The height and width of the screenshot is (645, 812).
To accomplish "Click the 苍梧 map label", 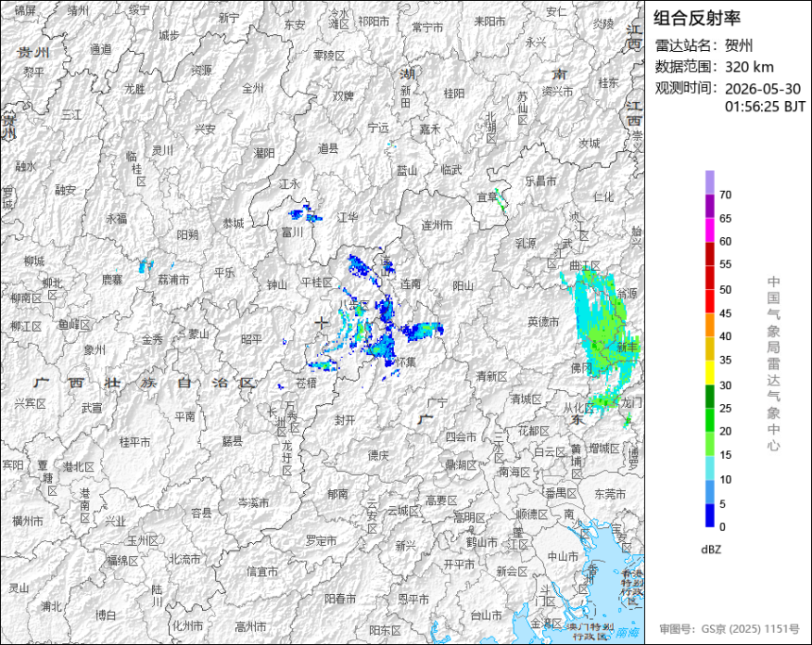I will (x=306, y=382).
